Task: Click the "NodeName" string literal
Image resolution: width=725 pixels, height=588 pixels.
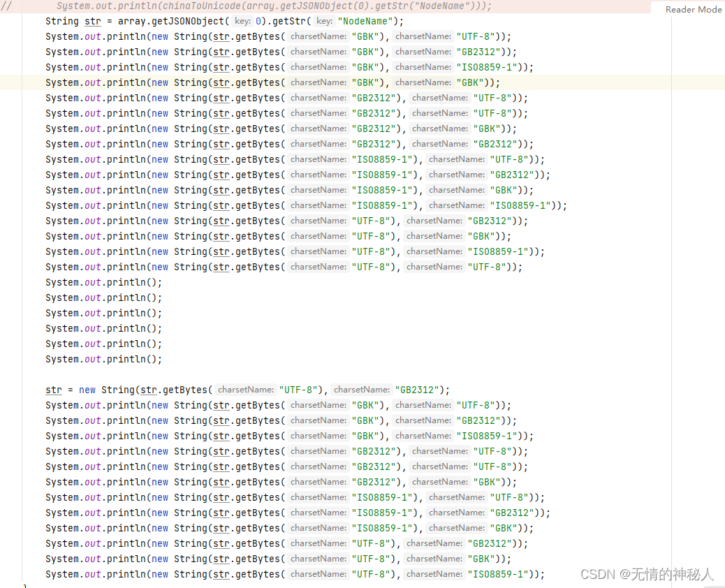Action: pos(366,21)
